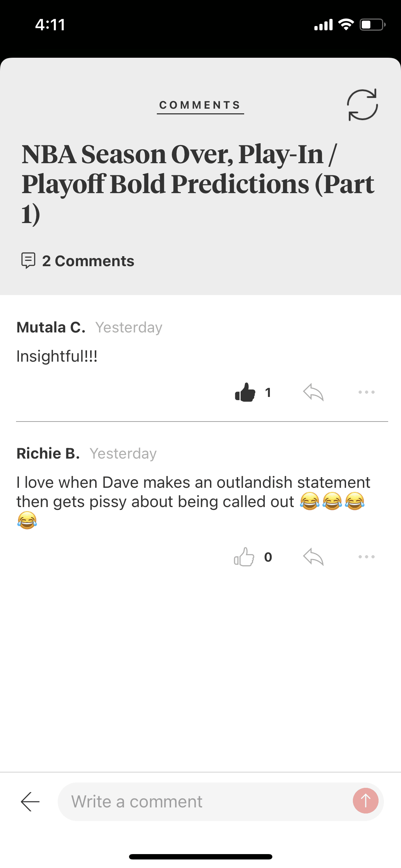Screen dimensions: 401x868
Task: Go back using the left arrow
Action: [x=30, y=802]
